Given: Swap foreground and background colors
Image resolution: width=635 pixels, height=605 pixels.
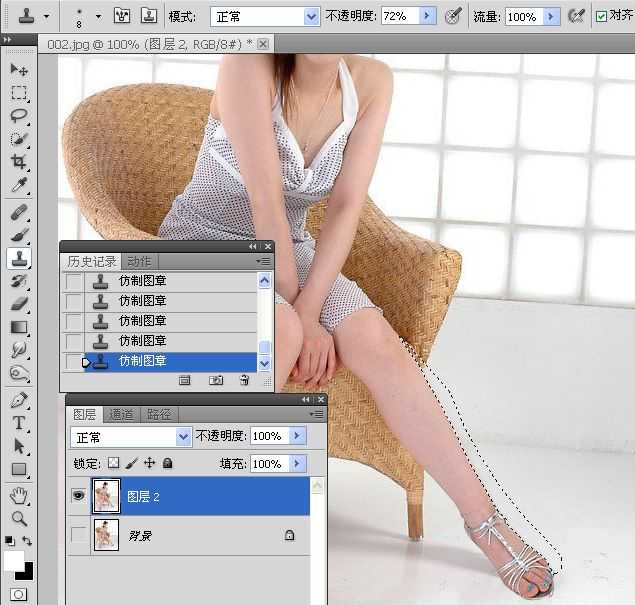Looking at the screenshot, I should 27,541.
